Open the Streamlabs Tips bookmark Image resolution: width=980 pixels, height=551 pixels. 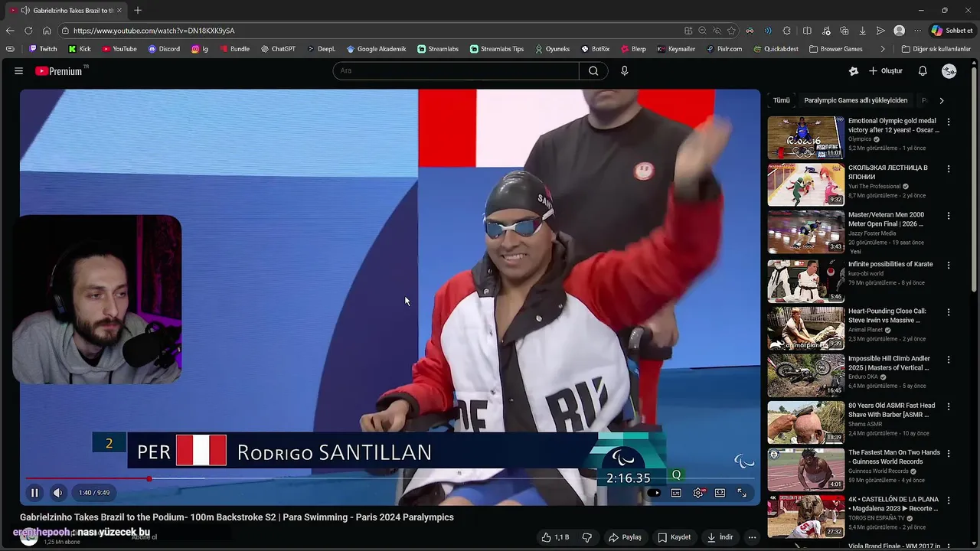497,49
